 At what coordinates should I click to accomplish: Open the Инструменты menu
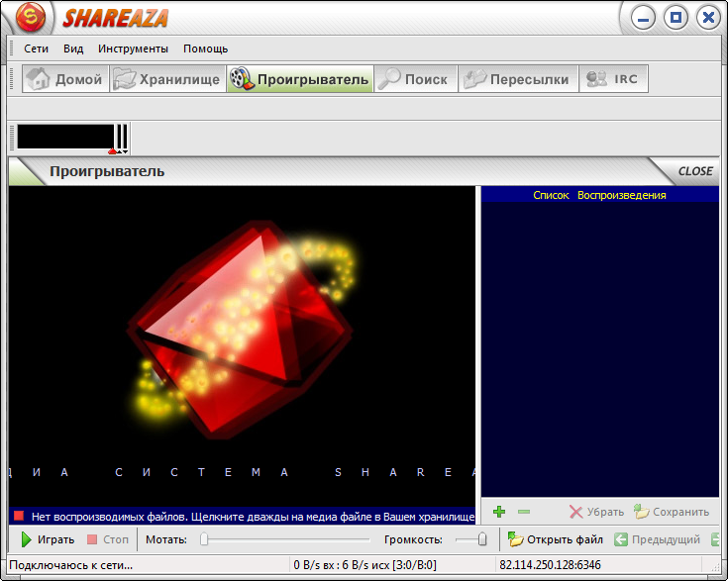tap(133, 48)
